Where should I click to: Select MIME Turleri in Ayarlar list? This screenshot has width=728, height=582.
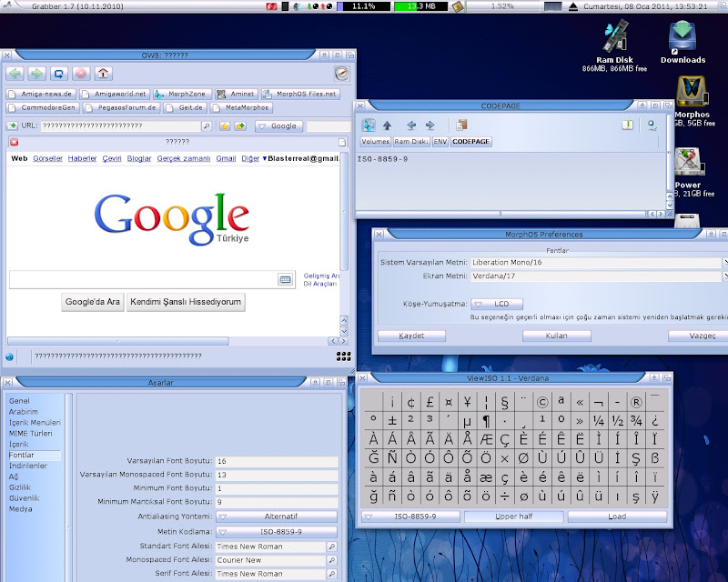[x=31, y=434]
